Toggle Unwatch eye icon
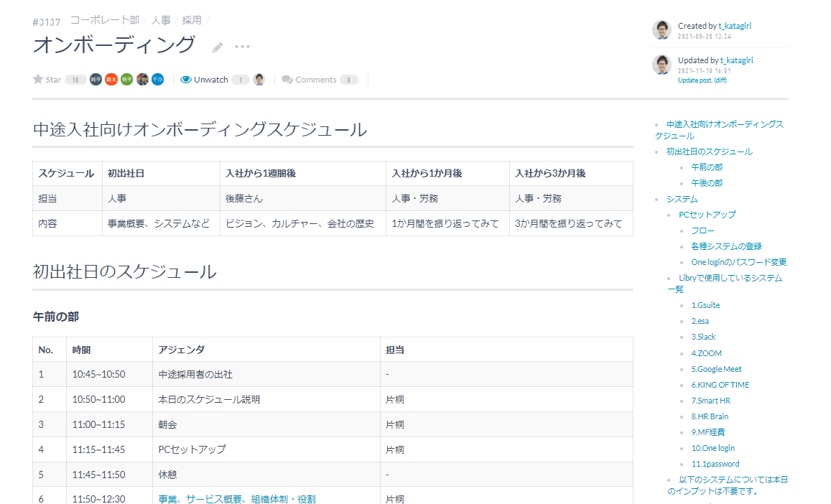The image size is (831, 504). point(185,80)
